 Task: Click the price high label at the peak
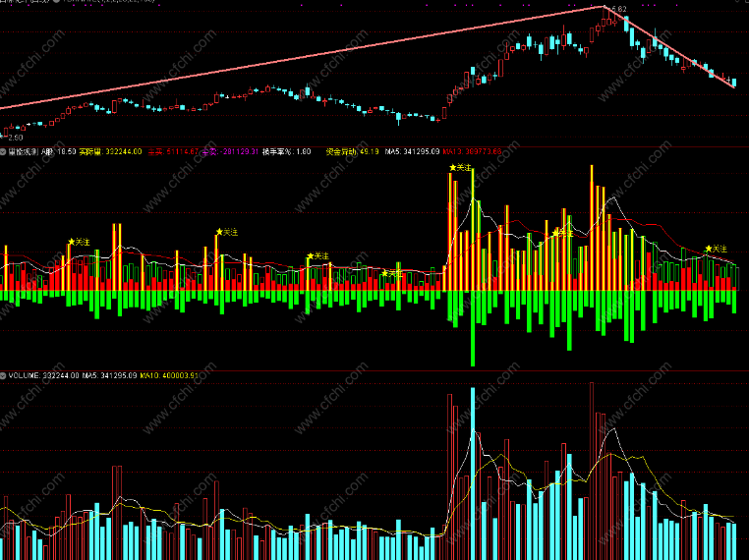pyautogui.click(x=618, y=9)
